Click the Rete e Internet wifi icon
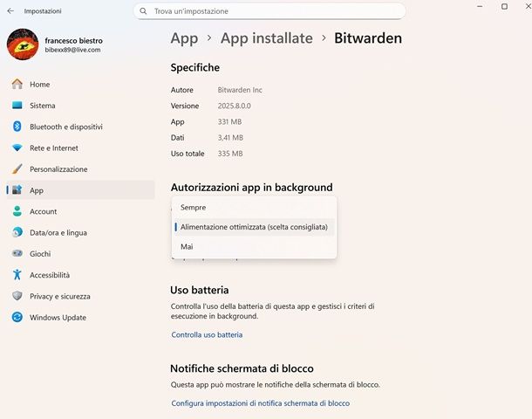 pos(17,148)
